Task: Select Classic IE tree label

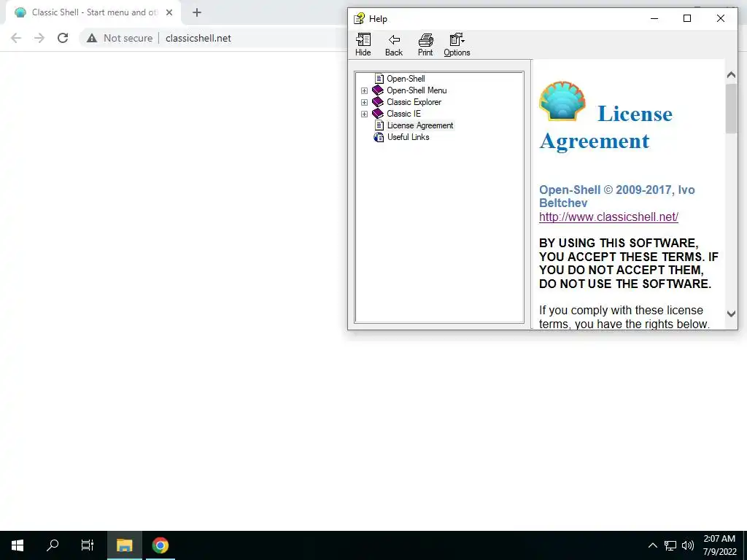Action: pos(403,114)
